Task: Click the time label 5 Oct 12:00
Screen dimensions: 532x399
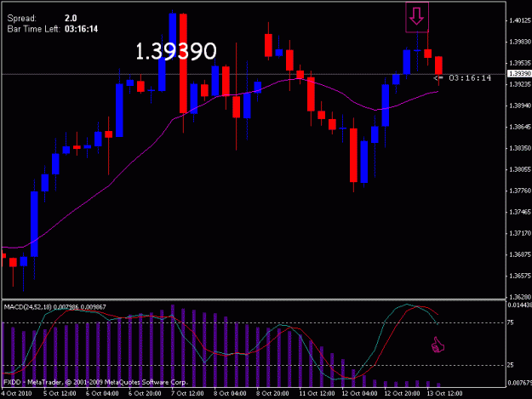Action: coord(60,394)
